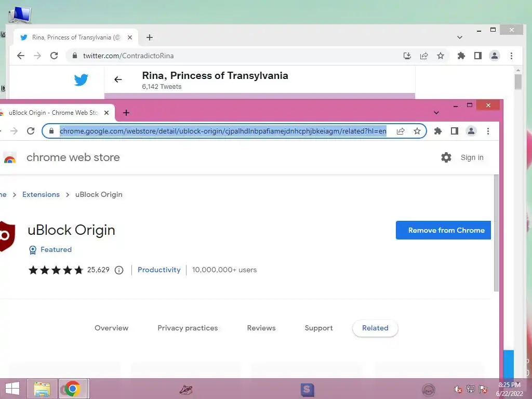
Task: Expand tab search arrow in web store window
Action: point(436,113)
